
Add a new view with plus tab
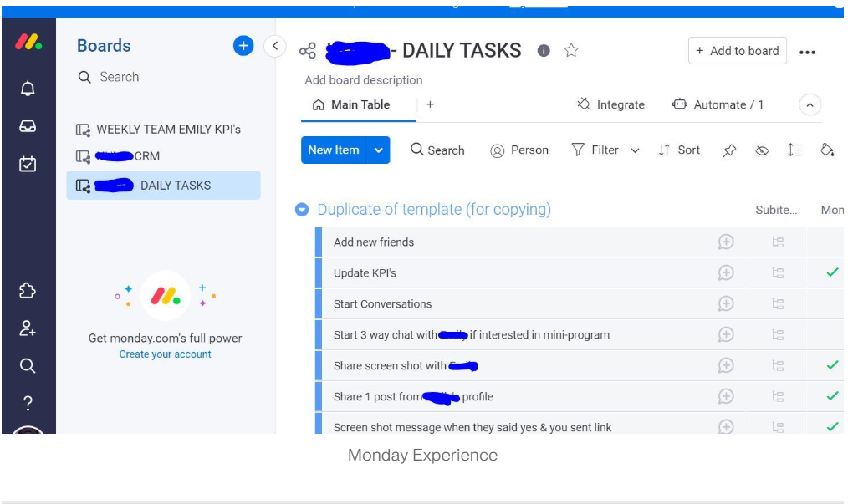pyautogui.click(x=431, y=104)
